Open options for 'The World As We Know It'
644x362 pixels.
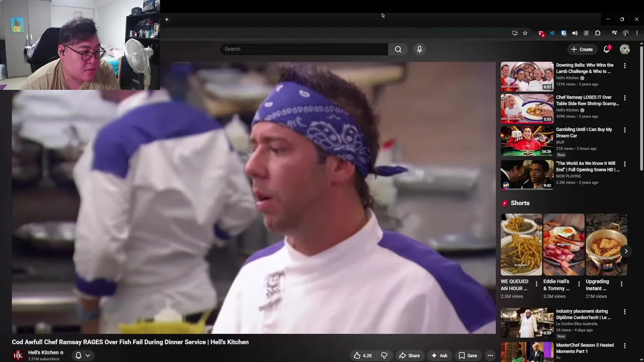625,164
